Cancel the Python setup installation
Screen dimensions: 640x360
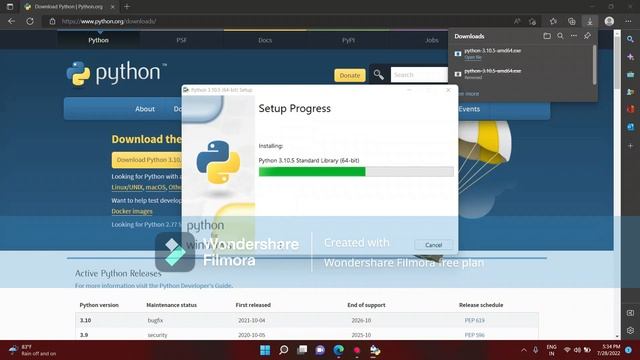(433, 245)
